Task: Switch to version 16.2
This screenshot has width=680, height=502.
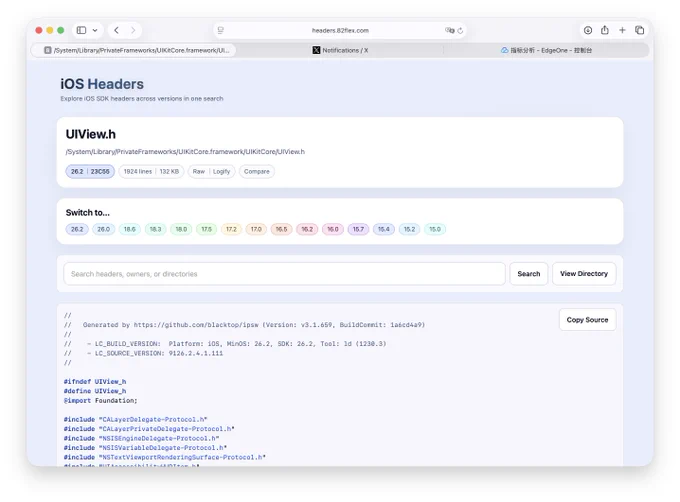Action: tap(307, 229)
